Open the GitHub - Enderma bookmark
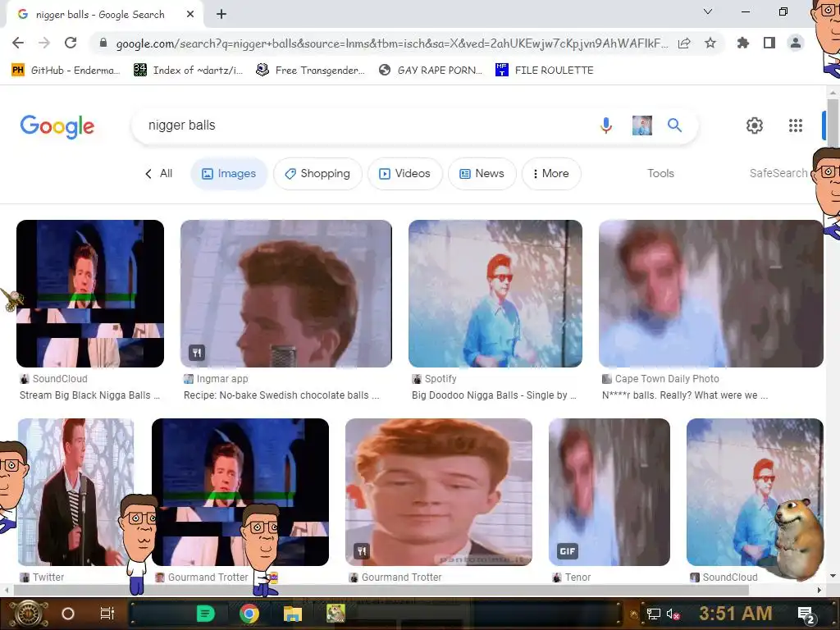Screen dimensions: 840x630 tap(66, 71)
